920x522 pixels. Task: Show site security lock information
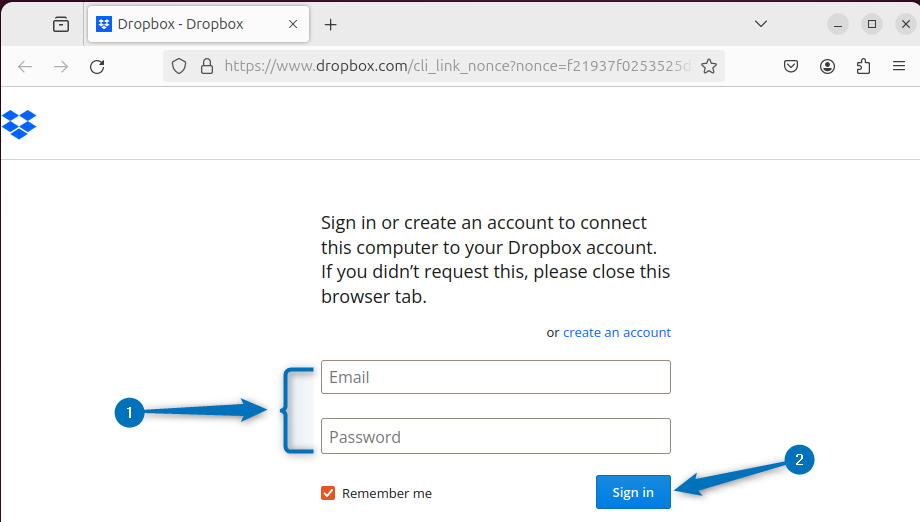tap(207, 67)
